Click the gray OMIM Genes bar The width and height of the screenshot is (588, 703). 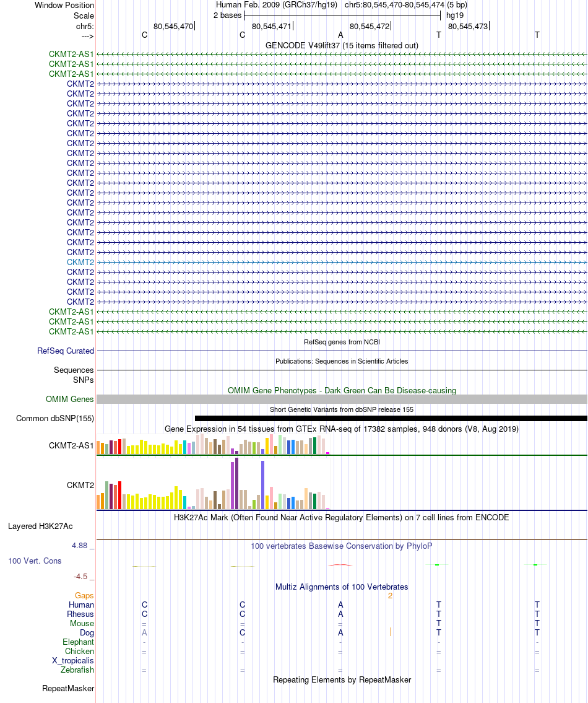click(x=342, y=399)
